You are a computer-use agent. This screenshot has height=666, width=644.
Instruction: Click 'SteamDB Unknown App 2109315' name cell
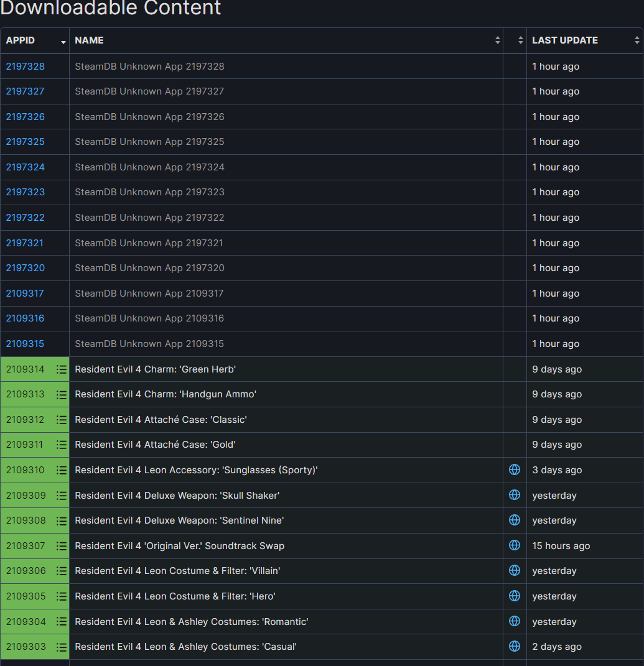(x=286, y=344)
